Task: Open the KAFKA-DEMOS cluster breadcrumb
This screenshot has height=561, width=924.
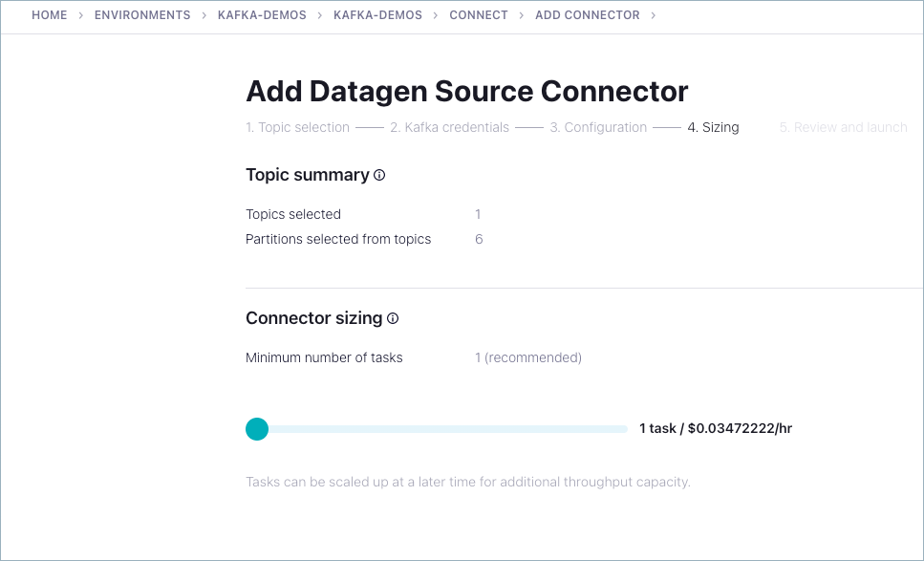Action: pos(380,15)
